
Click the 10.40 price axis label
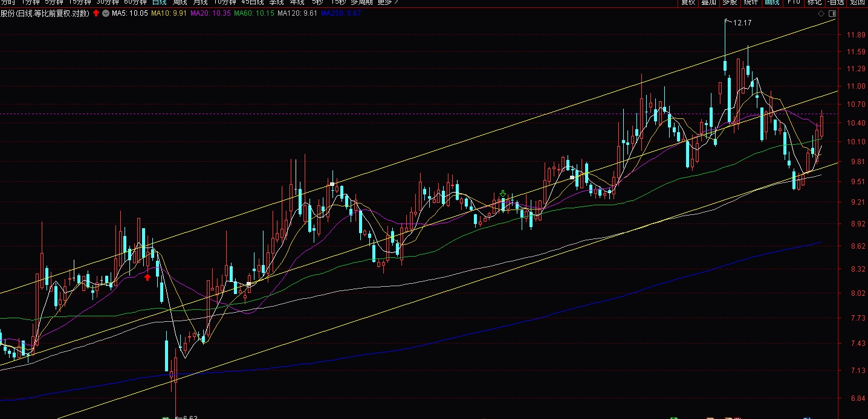[857, 123]
